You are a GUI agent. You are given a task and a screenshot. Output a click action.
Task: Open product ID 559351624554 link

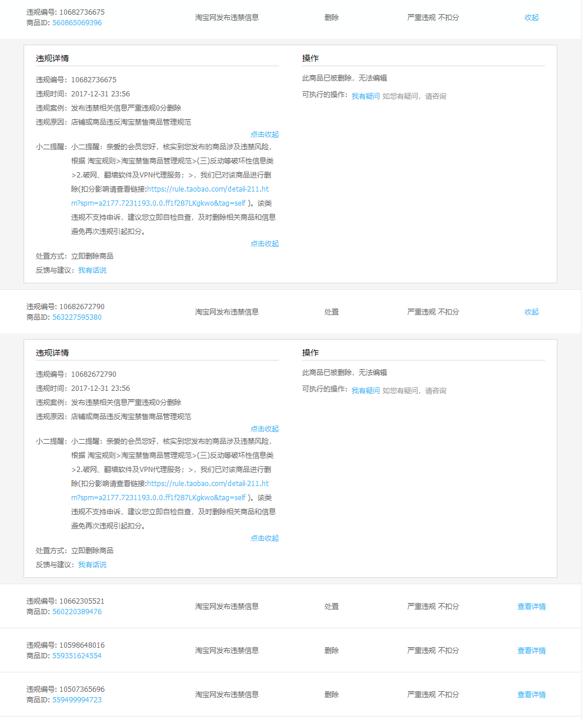77,656
